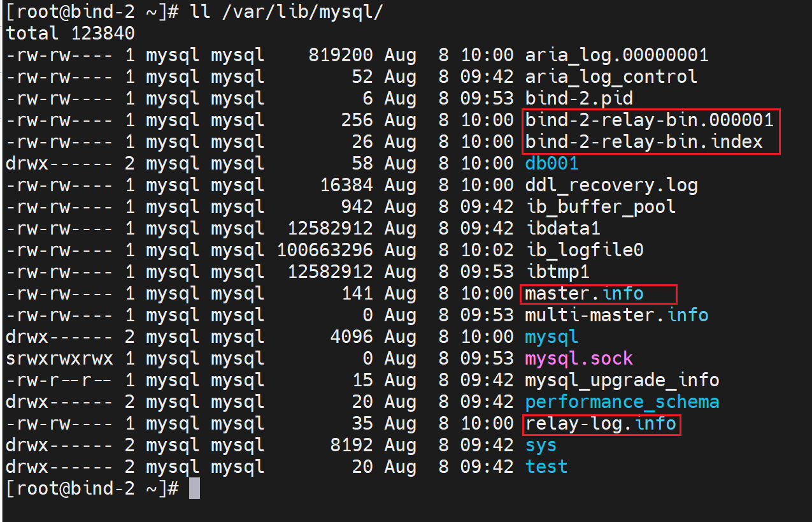Select the bind-2.pid file entry
This screenshot has width=812, height=522.
(578, 99)
